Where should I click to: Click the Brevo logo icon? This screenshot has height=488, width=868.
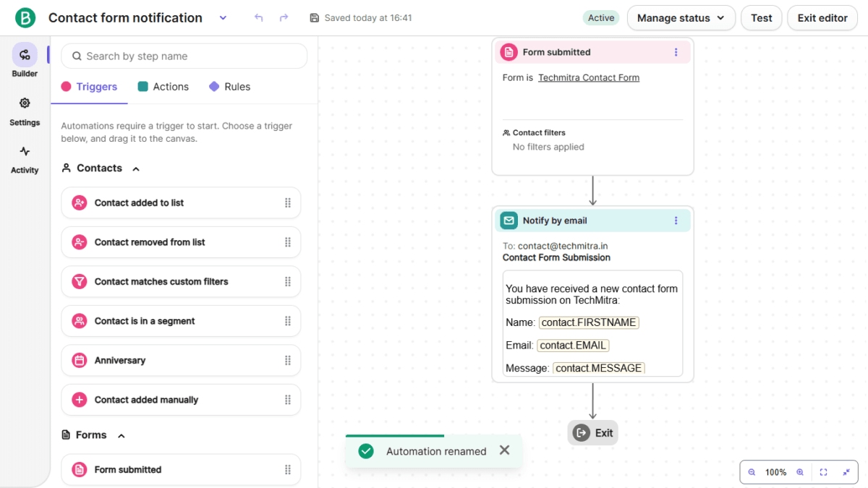pyautogui.click(x=25, y=18)
